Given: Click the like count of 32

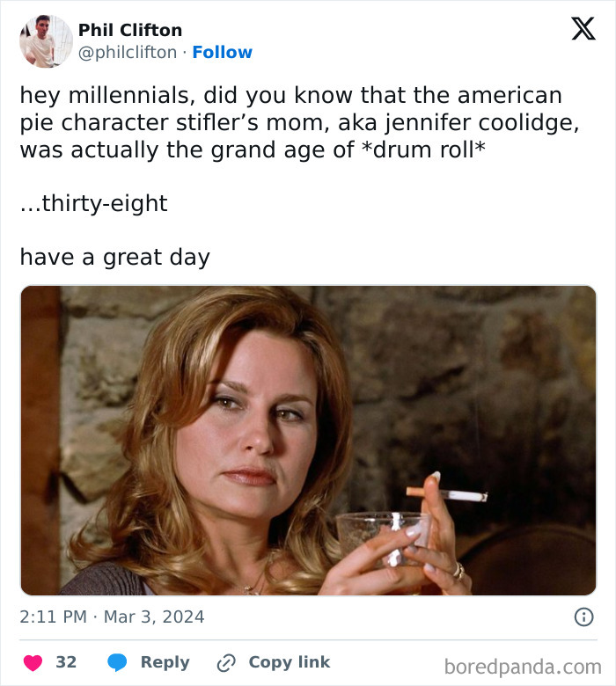Looking at the screenshot, I should 66,662.
